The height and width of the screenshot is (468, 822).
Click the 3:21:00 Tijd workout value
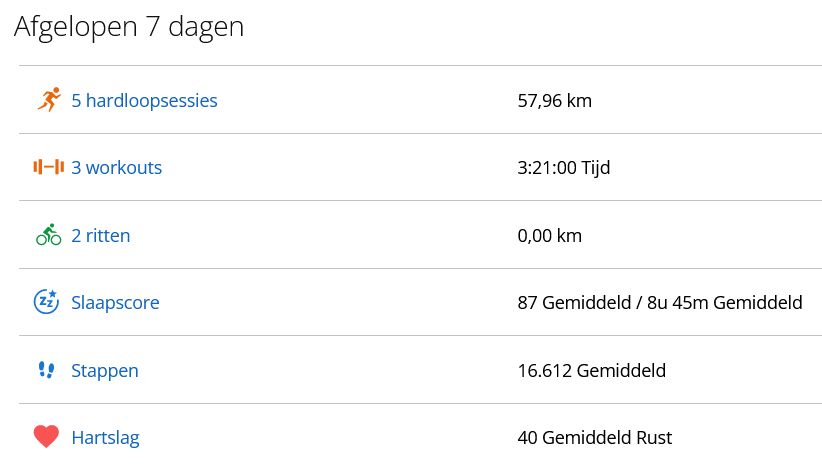pyautogui.click(x=564, y=167)
